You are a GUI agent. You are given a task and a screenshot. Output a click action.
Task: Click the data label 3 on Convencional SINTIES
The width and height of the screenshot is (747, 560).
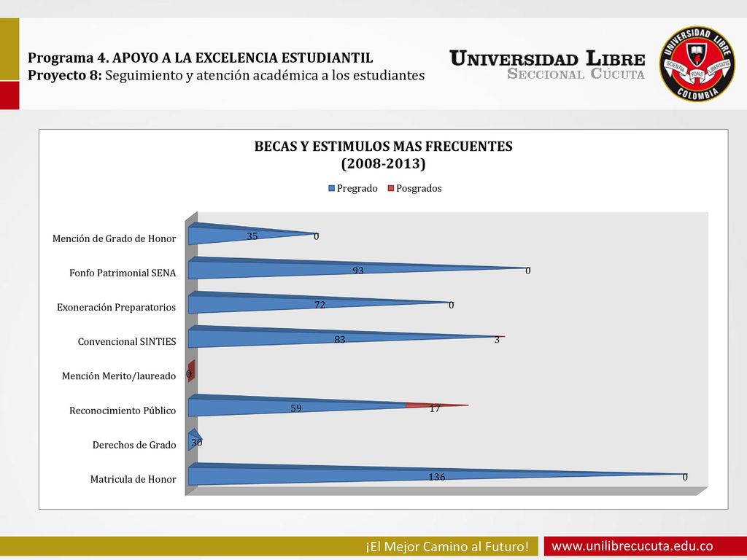point(497,340)
